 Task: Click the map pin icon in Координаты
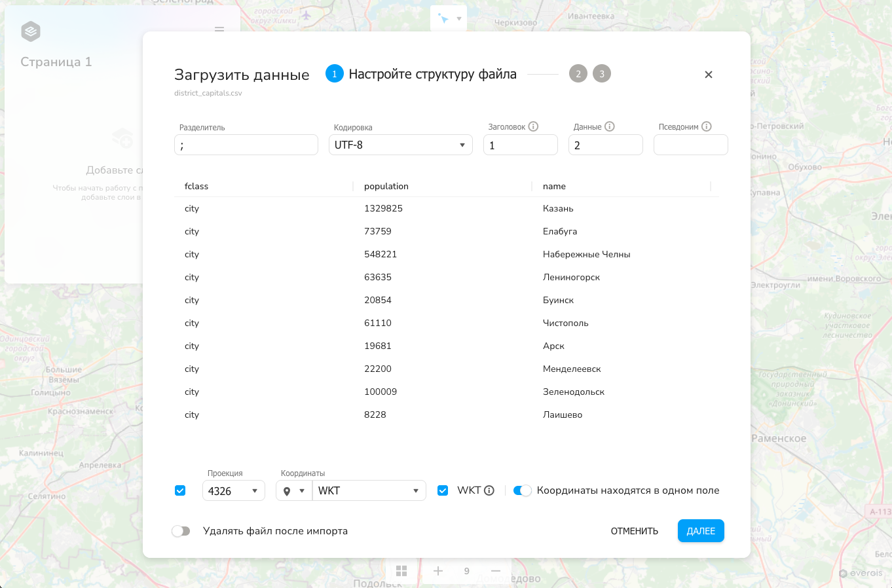[287, 491]
